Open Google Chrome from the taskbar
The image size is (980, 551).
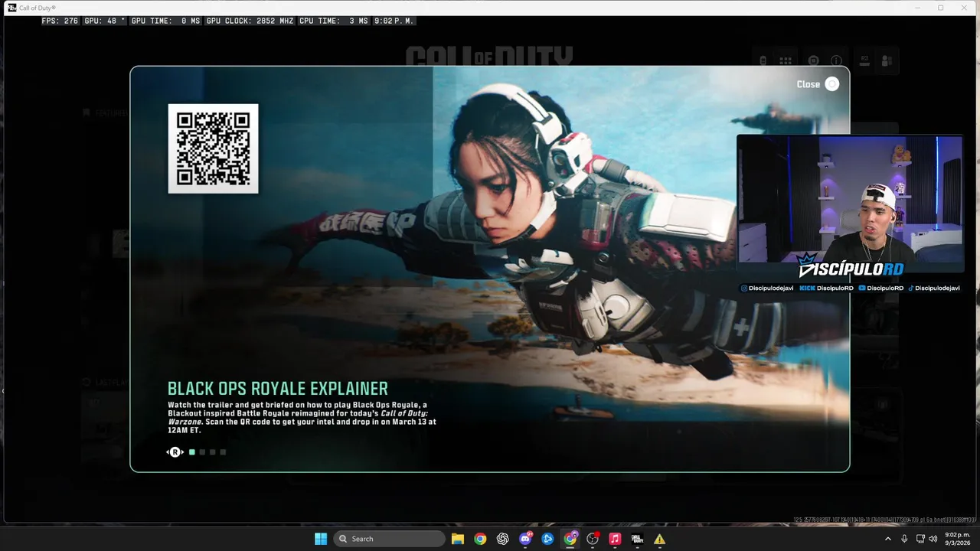[x=480, y=539]
